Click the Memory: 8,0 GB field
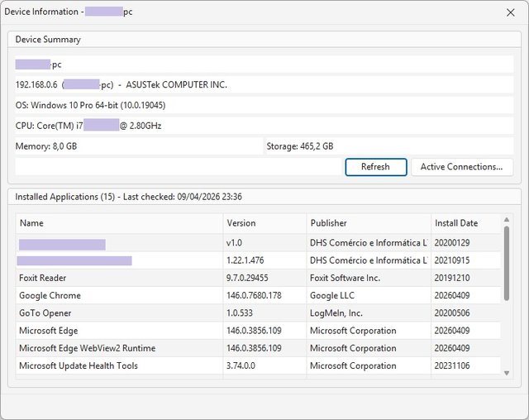Image resolution: width=529 pixels, height=420 pixels. point(139,146)
